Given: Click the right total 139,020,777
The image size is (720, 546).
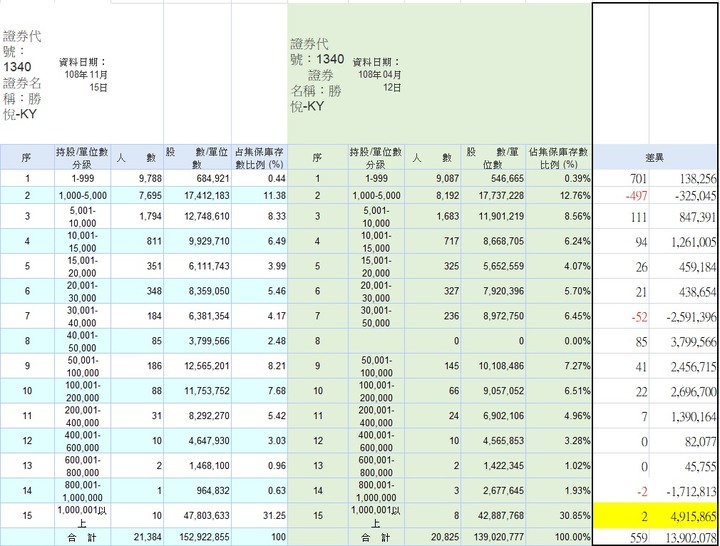Looking at the screenshot, I should pos(493,537).
